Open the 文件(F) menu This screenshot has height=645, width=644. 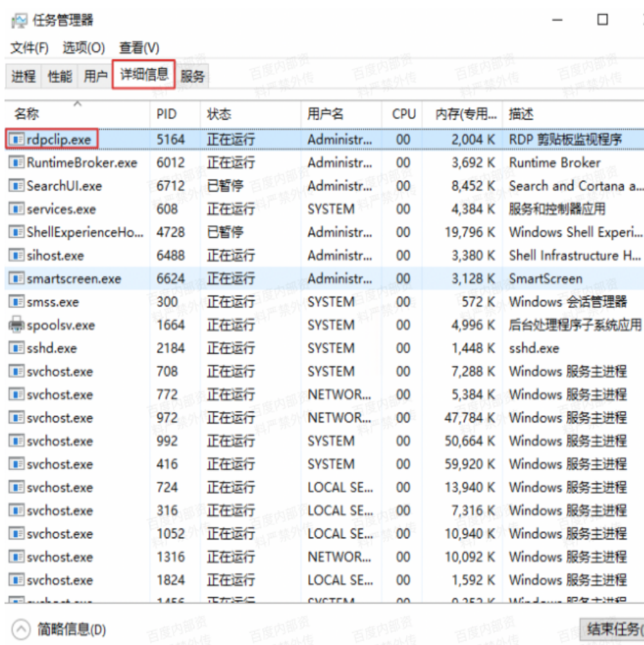click(x=30, y=48)
